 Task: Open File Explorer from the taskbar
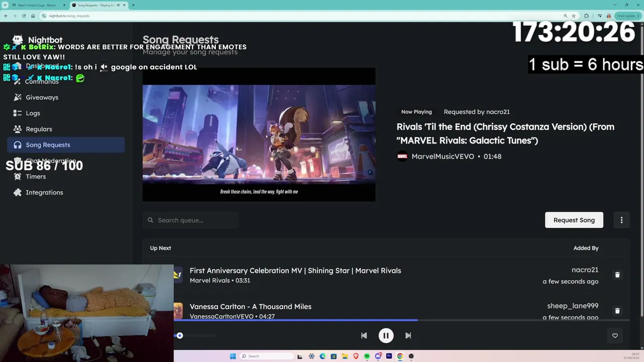(x=345, y=356)
